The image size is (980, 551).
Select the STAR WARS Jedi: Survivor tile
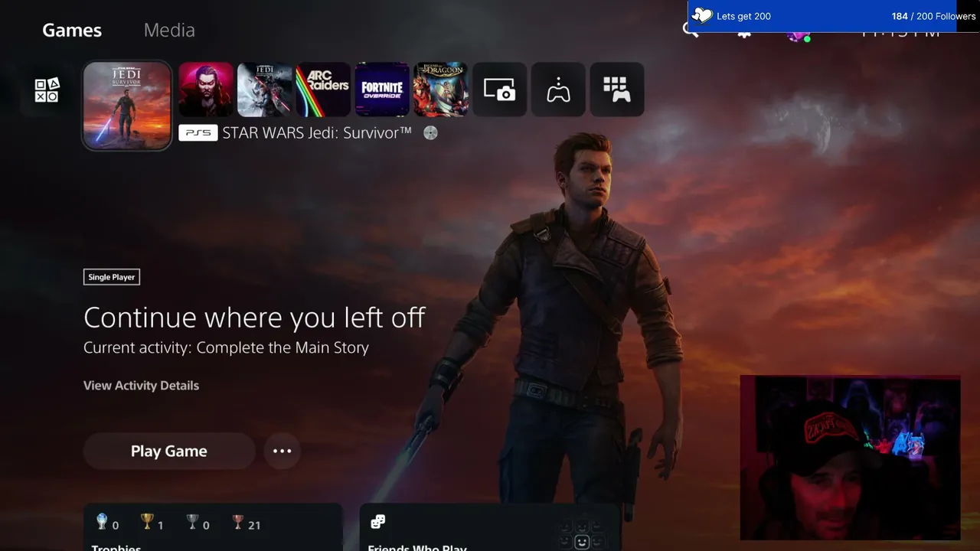[127, 106]
